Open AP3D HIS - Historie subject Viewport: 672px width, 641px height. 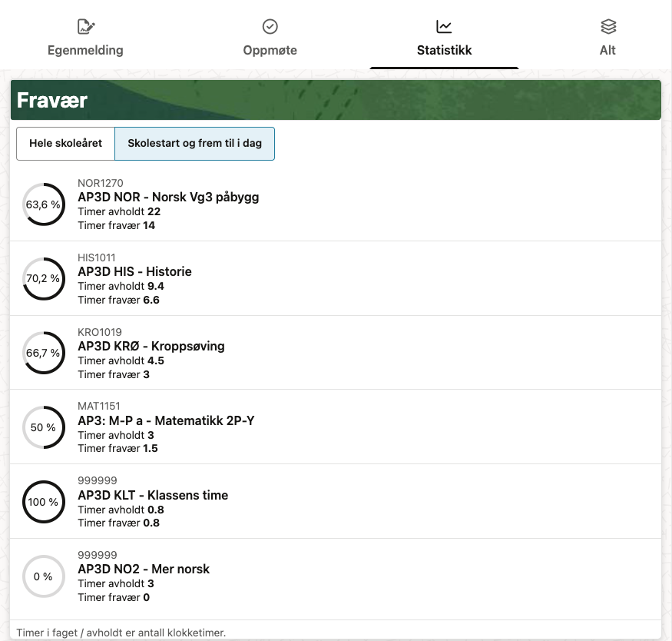134,271
